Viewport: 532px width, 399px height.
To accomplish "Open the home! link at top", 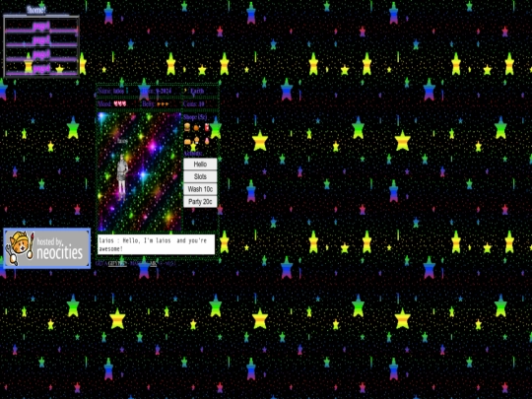I will click(36, 10).
